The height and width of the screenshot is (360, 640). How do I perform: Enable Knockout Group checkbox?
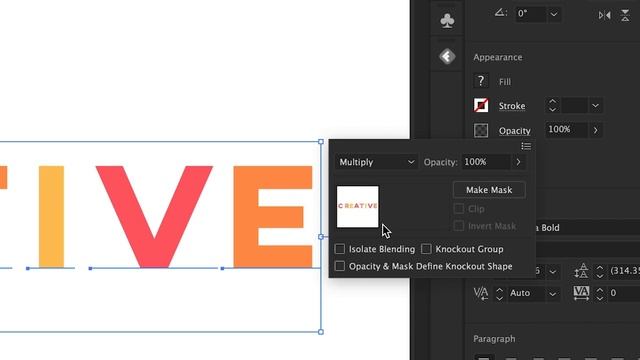pyautogui.click(x=426, y=249)
